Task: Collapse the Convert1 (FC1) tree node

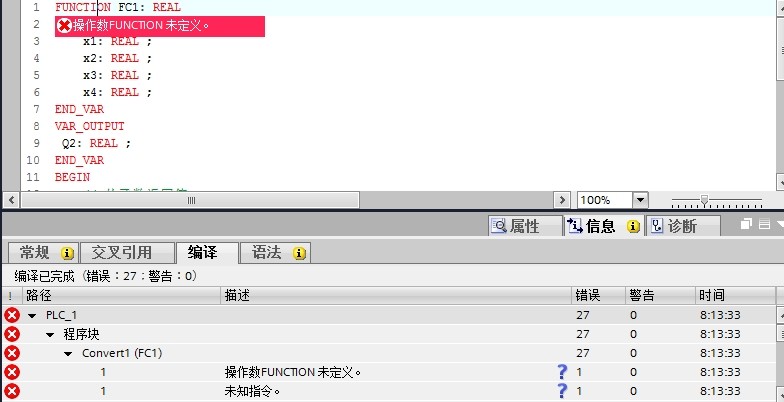Action: tap(68, 354)
